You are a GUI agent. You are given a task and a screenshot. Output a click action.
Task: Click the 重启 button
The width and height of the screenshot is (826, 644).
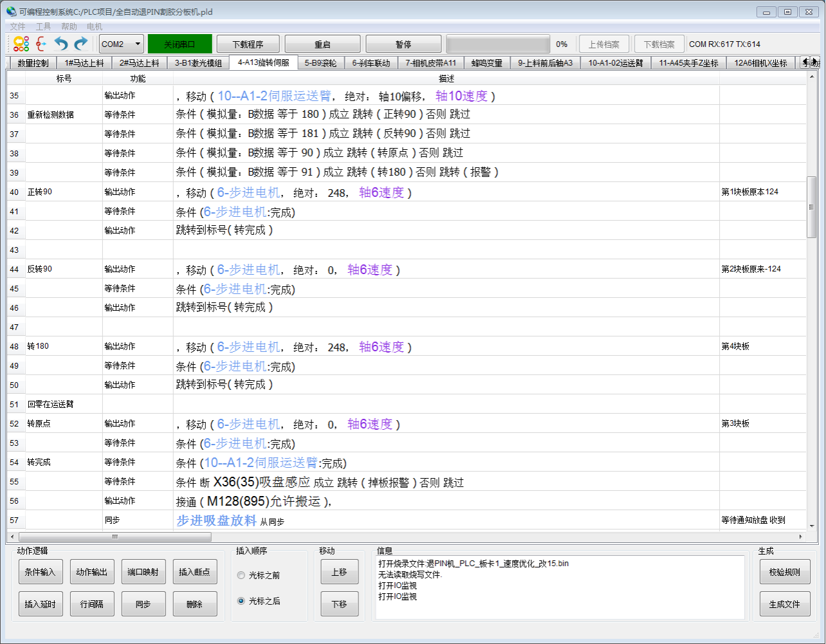tap(322, 44)
